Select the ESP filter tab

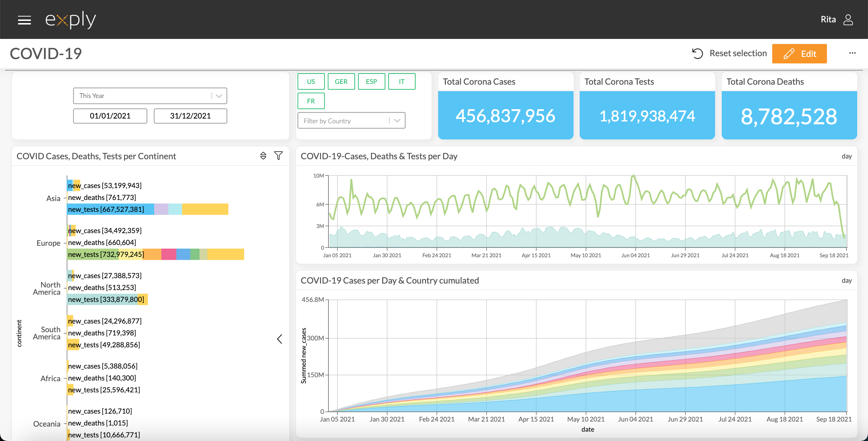point(371,81)
